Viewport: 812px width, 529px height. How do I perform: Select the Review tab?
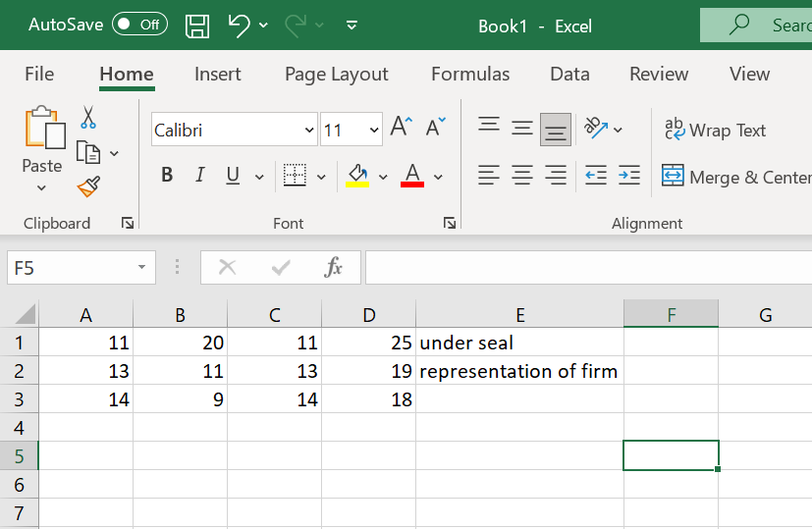pos(659,74)
